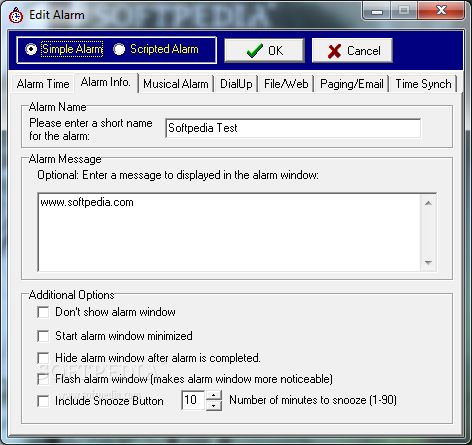Click the alarm name field containing Softpedia Test

[293, 128]
